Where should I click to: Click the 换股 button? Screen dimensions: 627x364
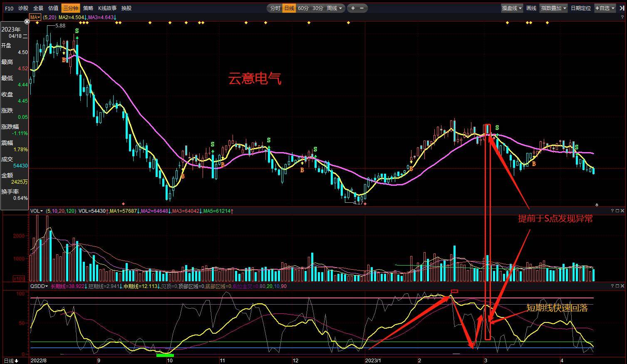point(126,8)
